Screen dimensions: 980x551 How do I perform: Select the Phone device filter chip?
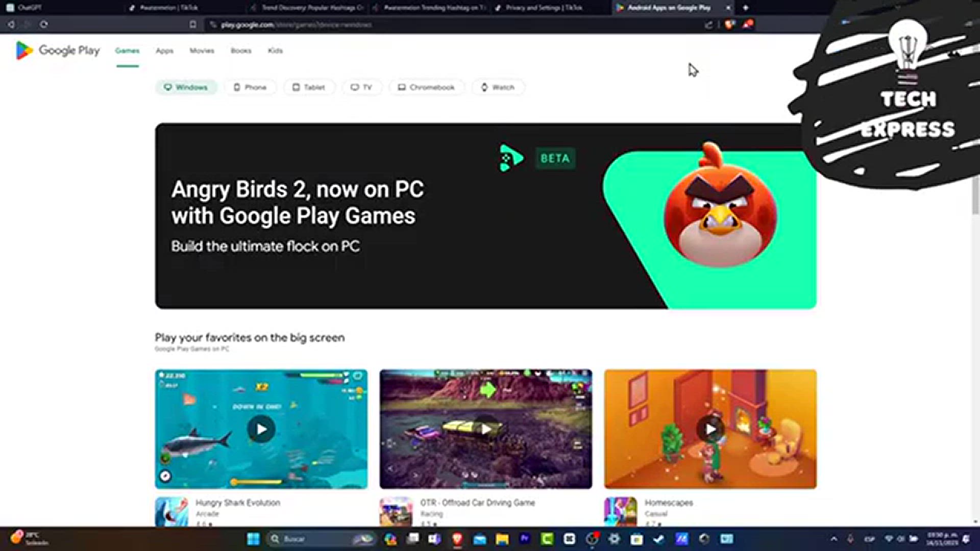tap(250, 87)
